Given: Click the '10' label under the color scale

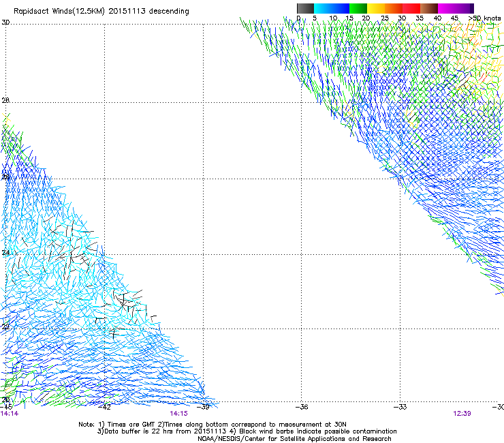Looking at the screenshot, I should point(333,18).
